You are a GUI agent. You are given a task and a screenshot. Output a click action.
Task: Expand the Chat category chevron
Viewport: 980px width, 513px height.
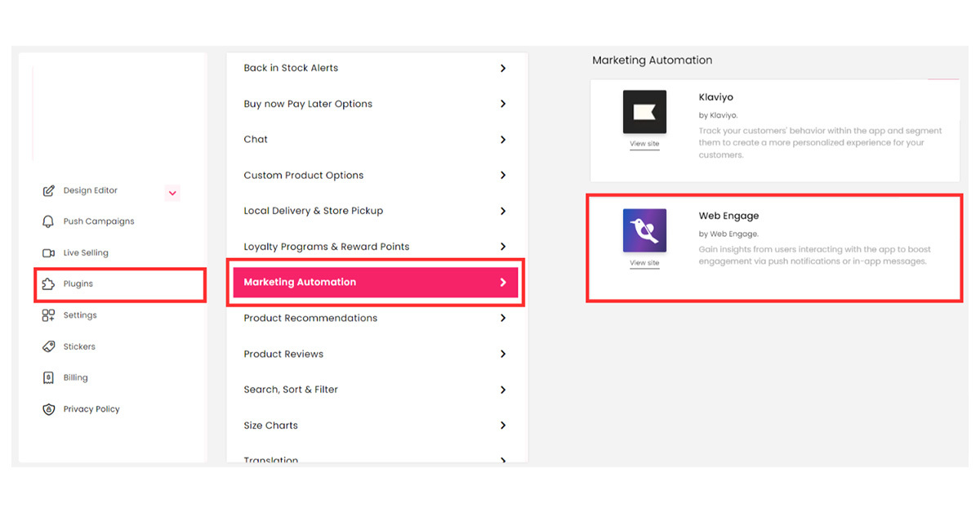click(503, 140)
